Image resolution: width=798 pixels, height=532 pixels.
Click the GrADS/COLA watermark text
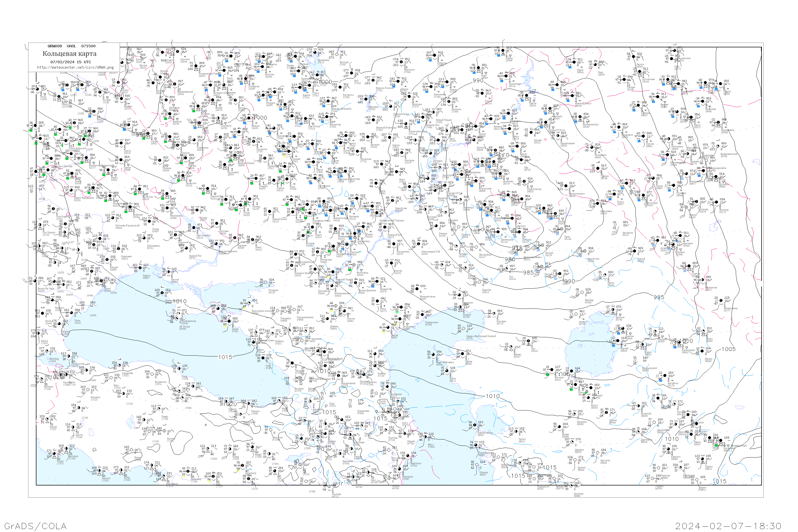(35, 526)
